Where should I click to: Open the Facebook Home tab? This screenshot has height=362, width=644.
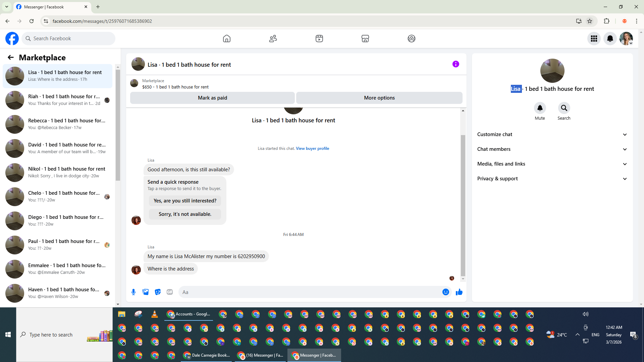[x=227, y=39]
